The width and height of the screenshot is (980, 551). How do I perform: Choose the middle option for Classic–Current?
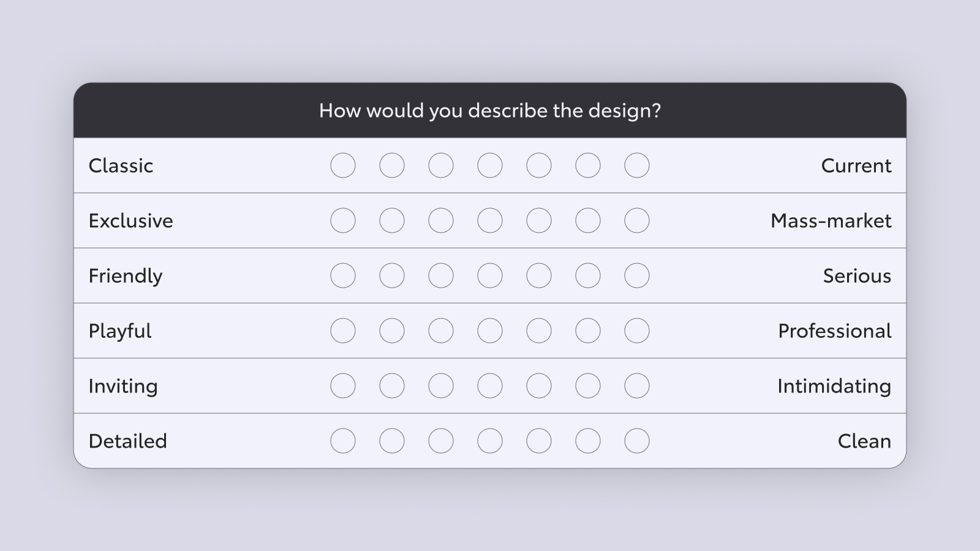pyautogui.click(x=490, y=165)
